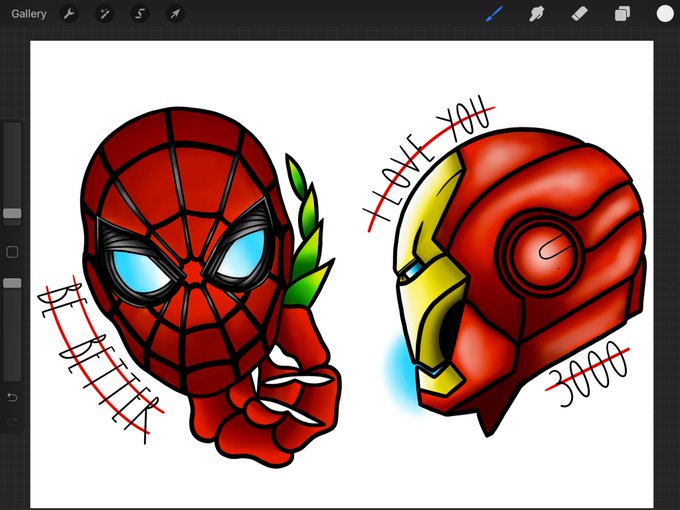
Task: Select the Smudge tool
Action: tap(537, 14)
